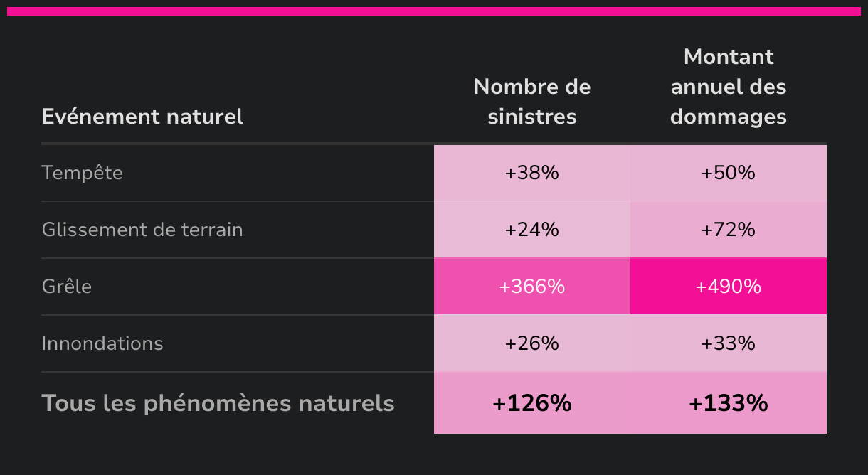
Task: Click the +26% Innondations sinistres cell
Action: click(x=531, y=343)
